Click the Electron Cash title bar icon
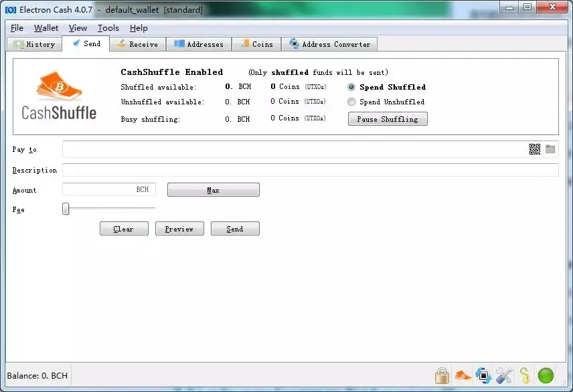The height and width of the screenshot is (392, 573). (x=11, y=10)
